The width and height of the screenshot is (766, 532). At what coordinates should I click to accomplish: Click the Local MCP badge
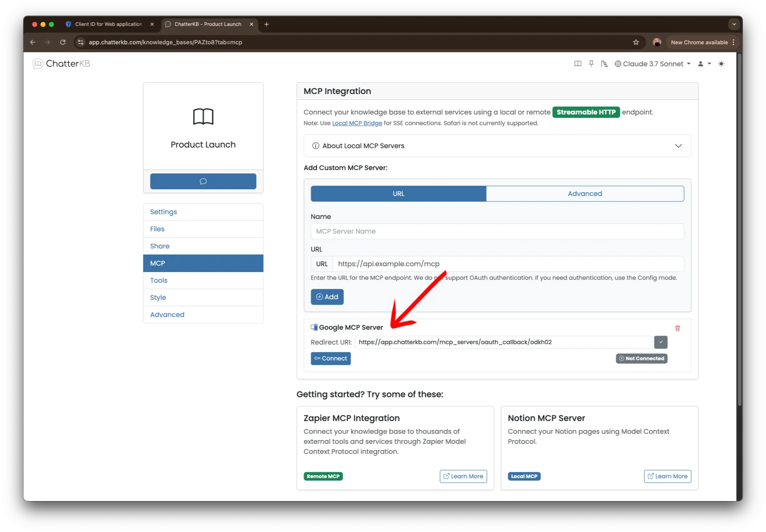tap(524, 476)
